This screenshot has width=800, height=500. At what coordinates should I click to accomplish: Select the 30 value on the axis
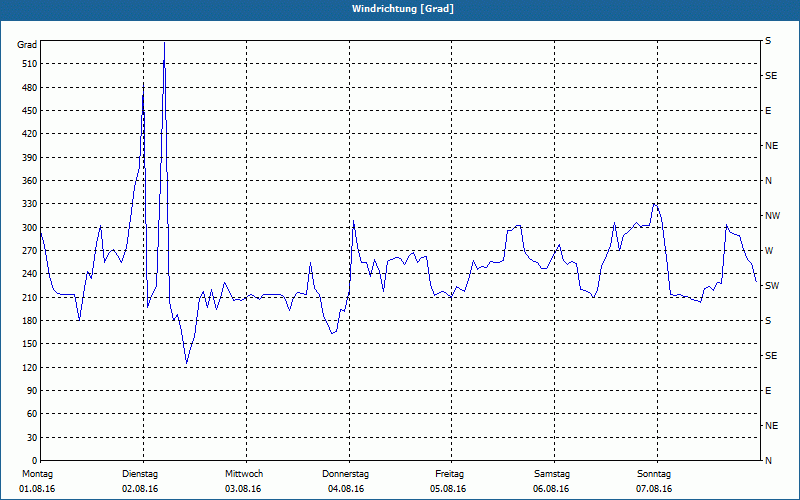pyautogui.click(x=32, y=437)
